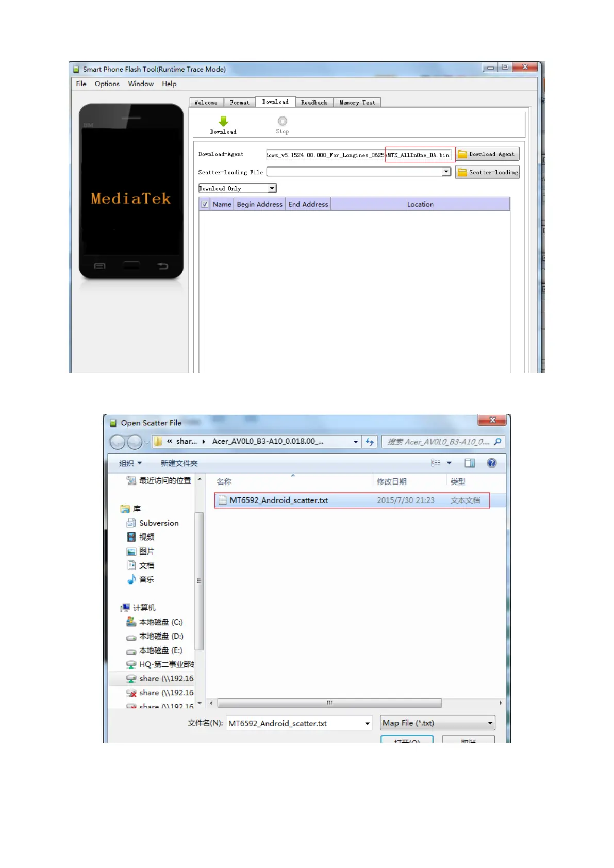Click the navigation pane scroll up arrow

[x=200, y=479]
